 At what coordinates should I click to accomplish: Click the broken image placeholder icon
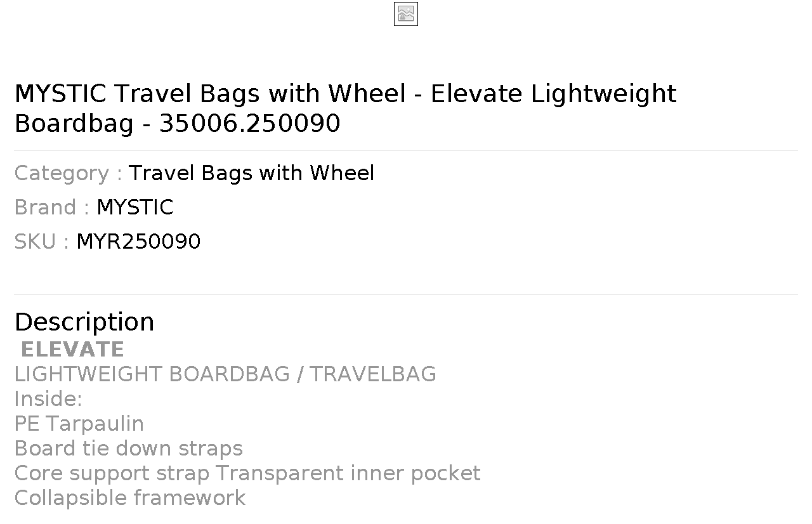click(x=406, y=14)
